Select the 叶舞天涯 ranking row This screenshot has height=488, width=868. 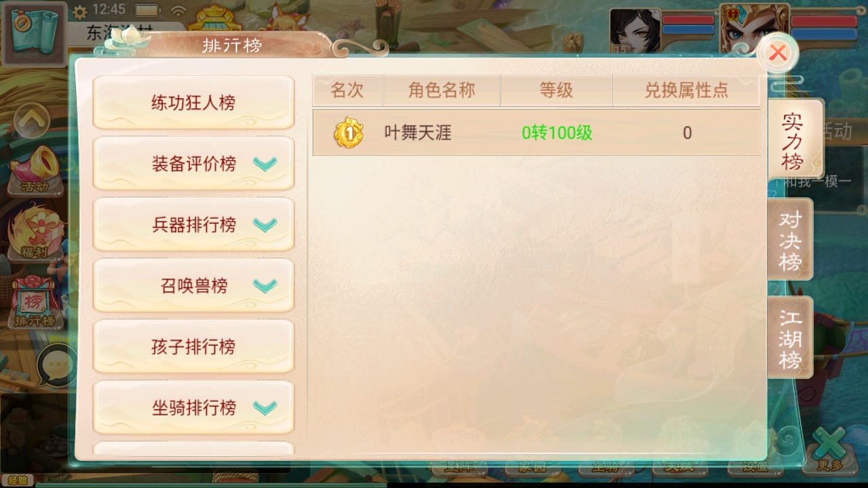click(x=536, y=133)
